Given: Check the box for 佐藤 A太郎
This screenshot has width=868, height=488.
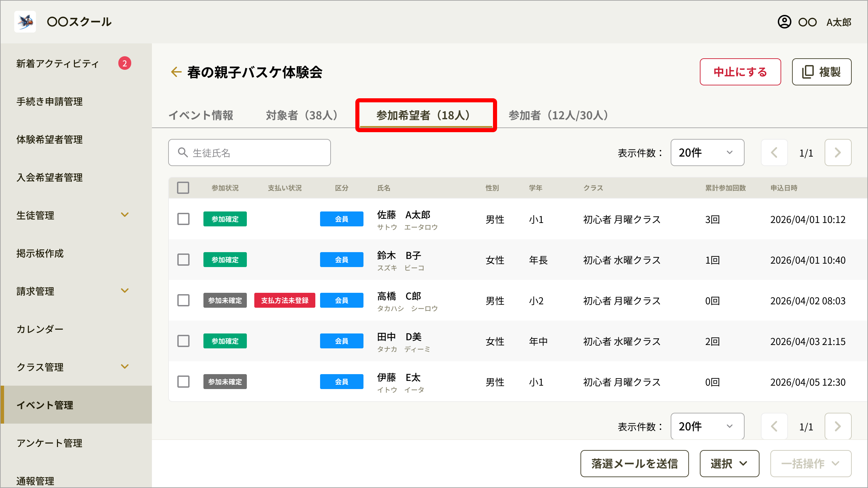Looking at the screenshot, I should (183, 219).
